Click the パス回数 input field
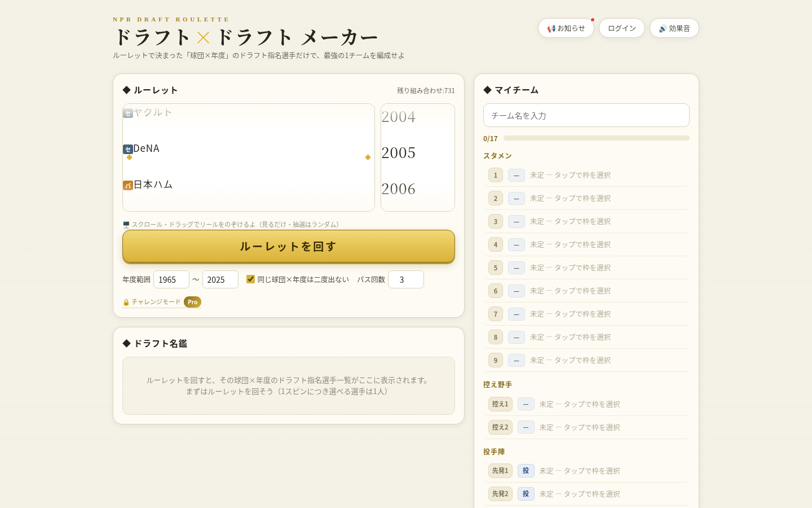This screenshot has width=812, height=508. (406, 279)
